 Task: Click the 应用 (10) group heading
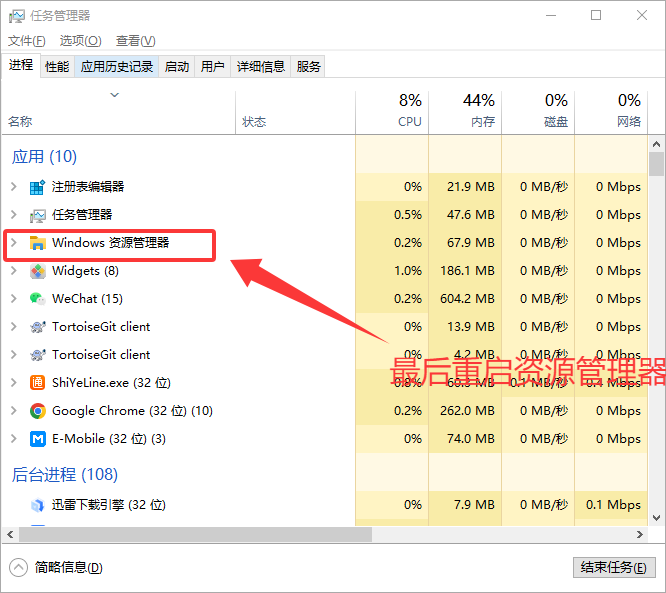click(x=44, y=157)
